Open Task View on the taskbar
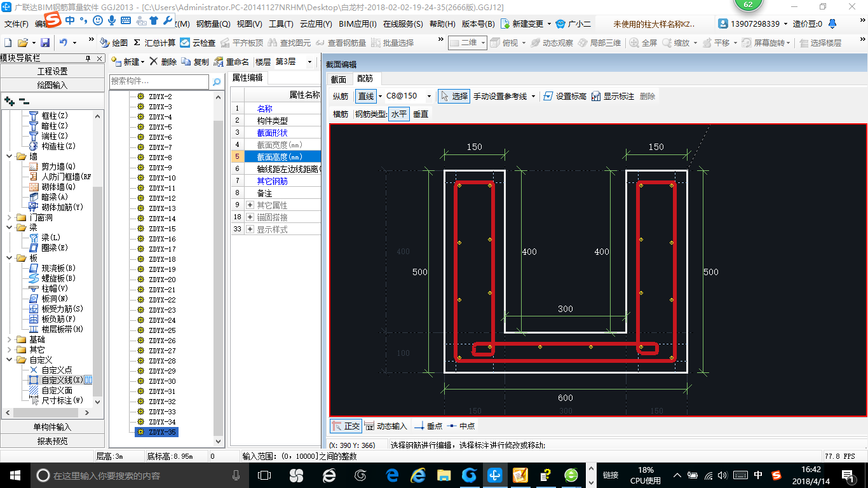Viewport: 868px width, 488px height. (264, 475)
